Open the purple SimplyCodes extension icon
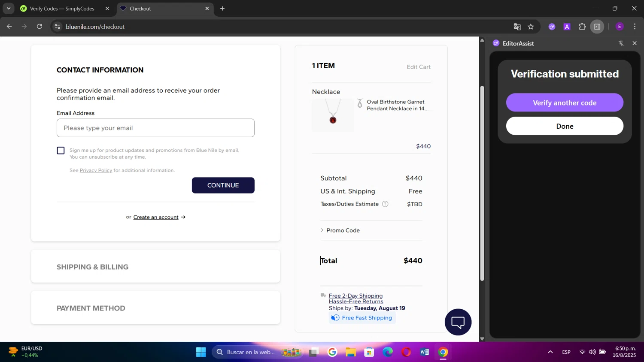The width and height of the screenshot is (644, 362). tap(552, 27)
